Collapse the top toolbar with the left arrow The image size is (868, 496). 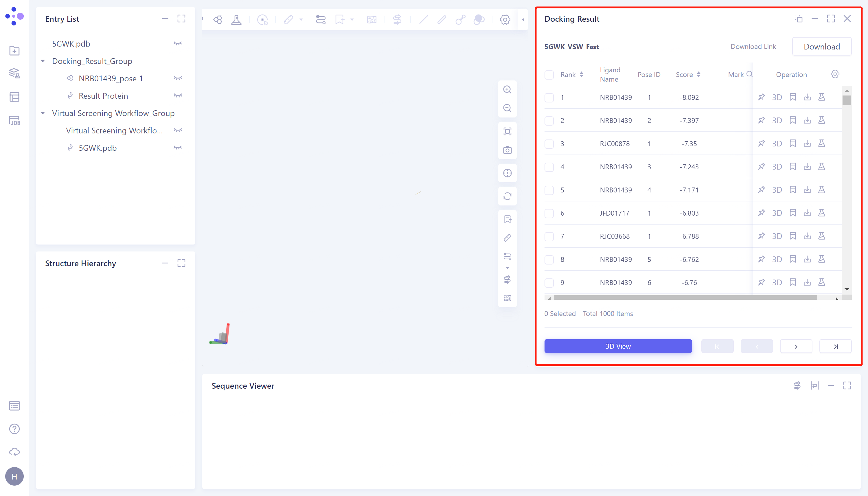[523, 20]
